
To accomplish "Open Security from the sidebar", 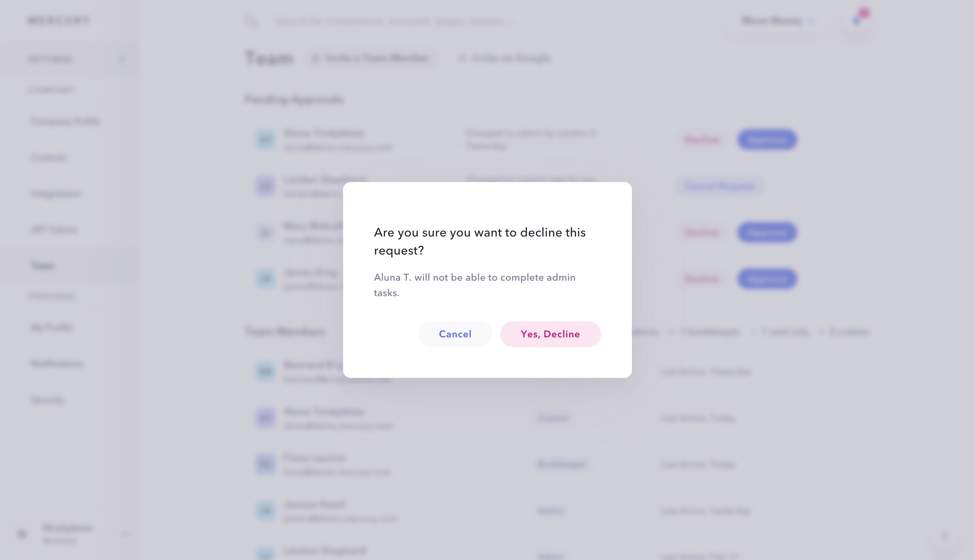I will pos(47,400).
